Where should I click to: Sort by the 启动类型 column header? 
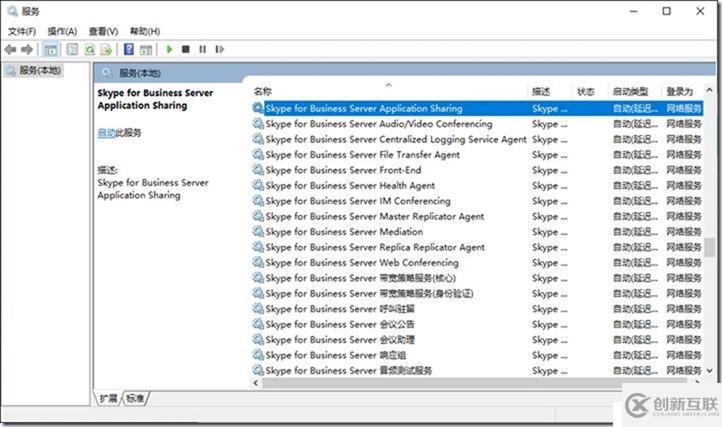pyautogui.click(x=630, y=91)
